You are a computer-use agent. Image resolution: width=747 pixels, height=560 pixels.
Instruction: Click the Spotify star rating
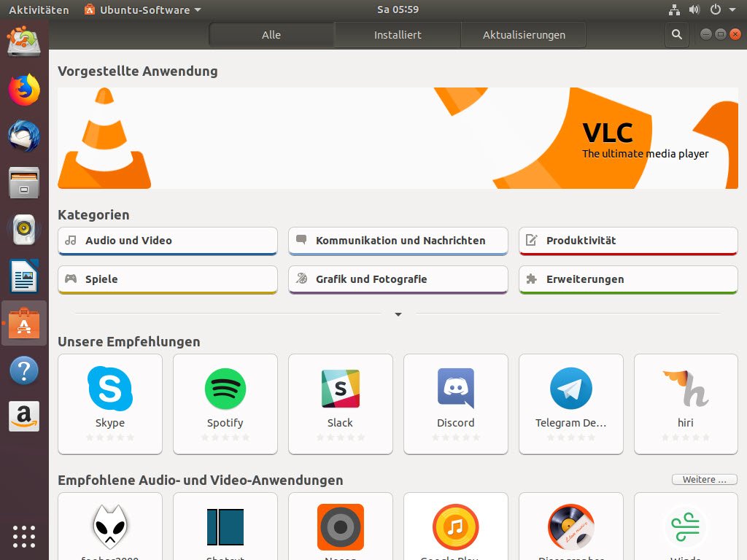(x=225, y=437)
